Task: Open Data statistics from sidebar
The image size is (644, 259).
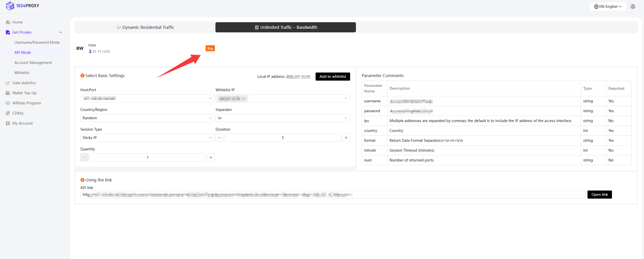Action: click(x=24, y=83)
